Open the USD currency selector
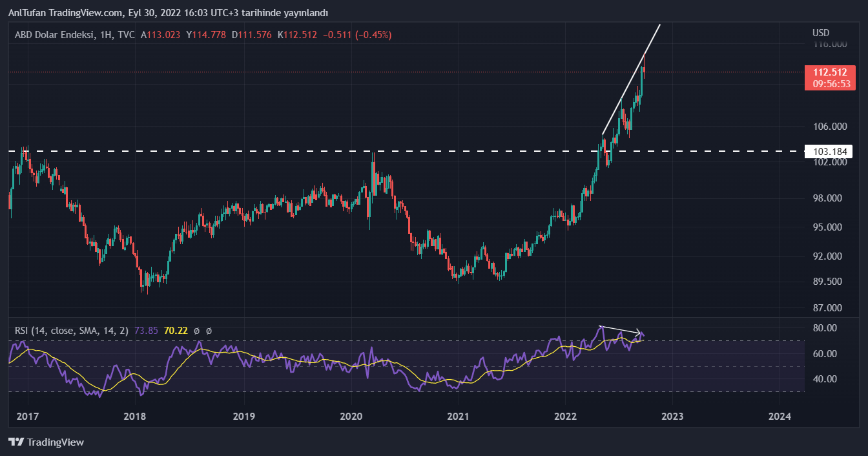Screen dimensions: 868x456 click(820, 33)
